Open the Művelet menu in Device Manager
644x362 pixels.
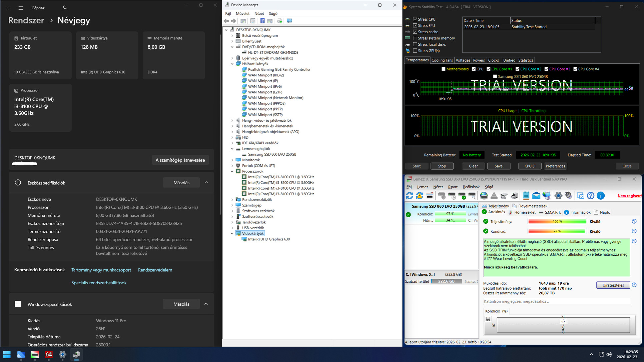point(242,14)
